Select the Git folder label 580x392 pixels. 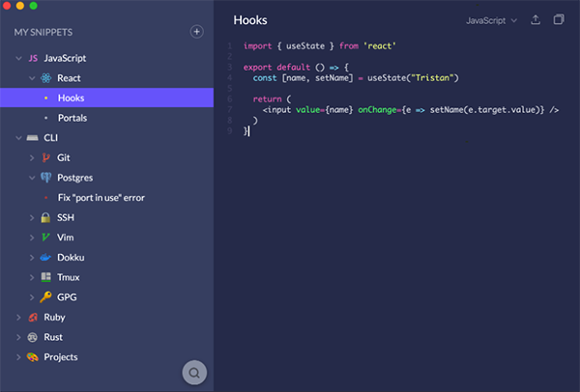[63, 157]
